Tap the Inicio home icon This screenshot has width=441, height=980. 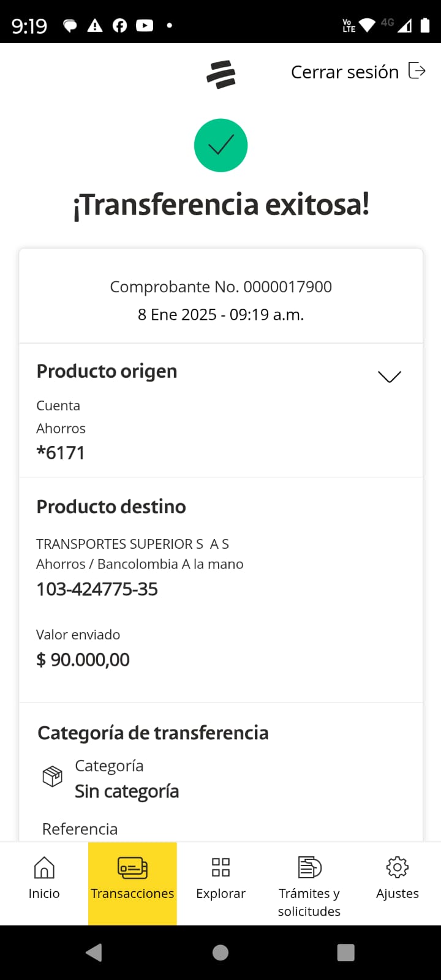tap(44, 867)
